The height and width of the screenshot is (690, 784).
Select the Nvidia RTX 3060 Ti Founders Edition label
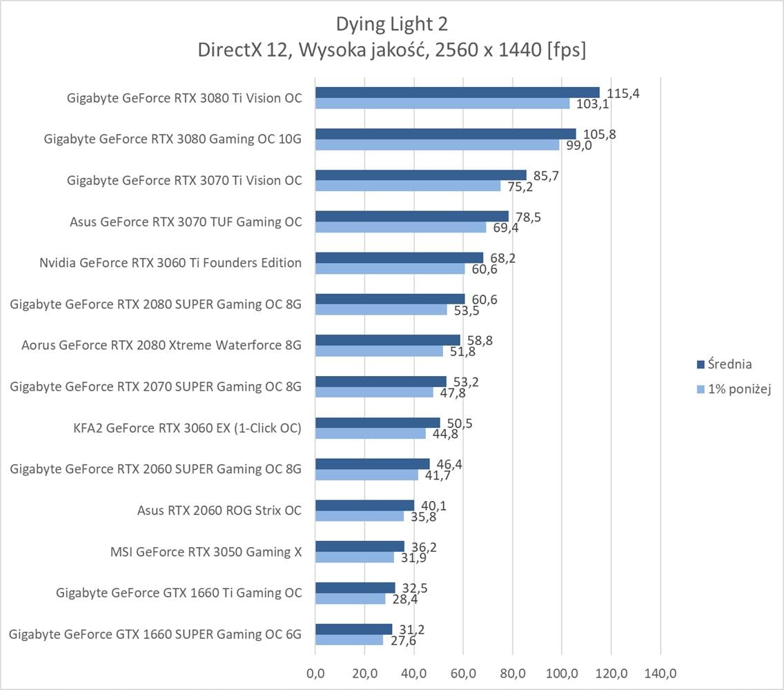coord(170,263)
